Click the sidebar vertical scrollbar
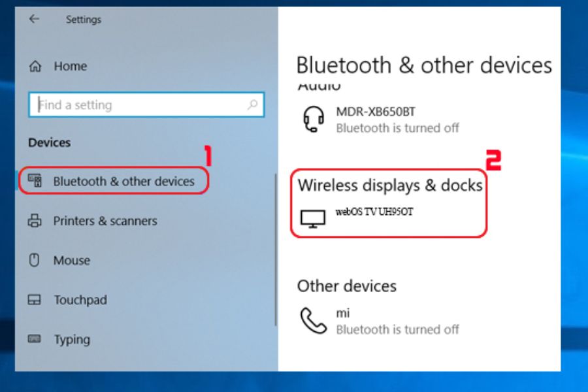The image size is (588, 392). (275, 248)
